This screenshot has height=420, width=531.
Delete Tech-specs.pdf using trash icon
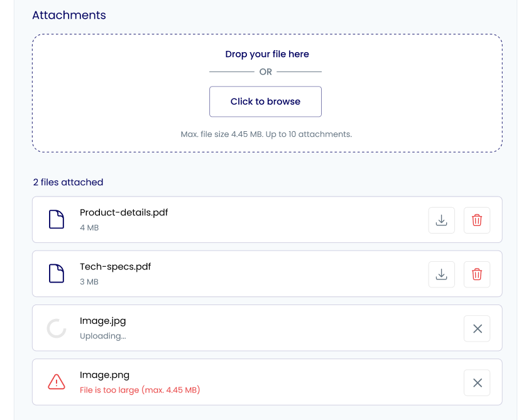pyautogui.click(x=477, y=274)
